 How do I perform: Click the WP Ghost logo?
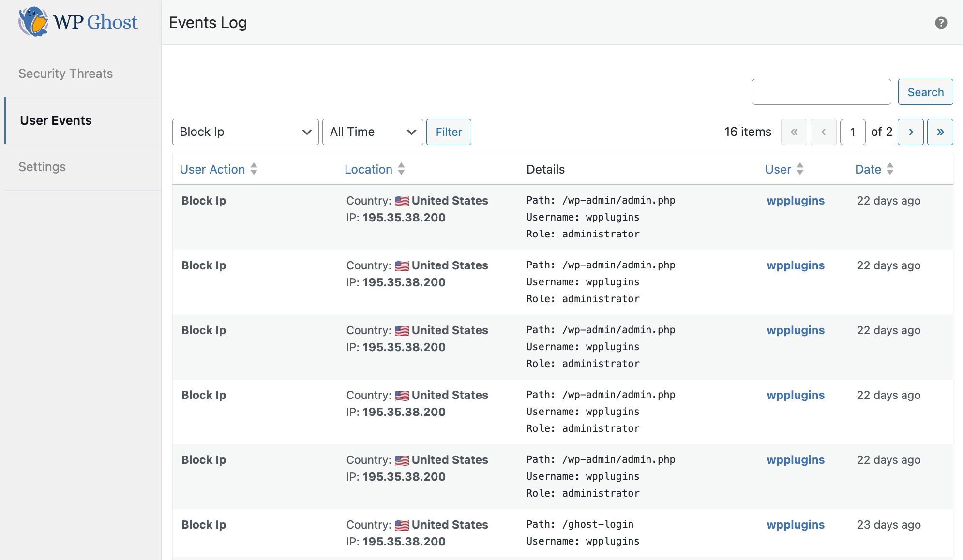click(x=77, y=22)
